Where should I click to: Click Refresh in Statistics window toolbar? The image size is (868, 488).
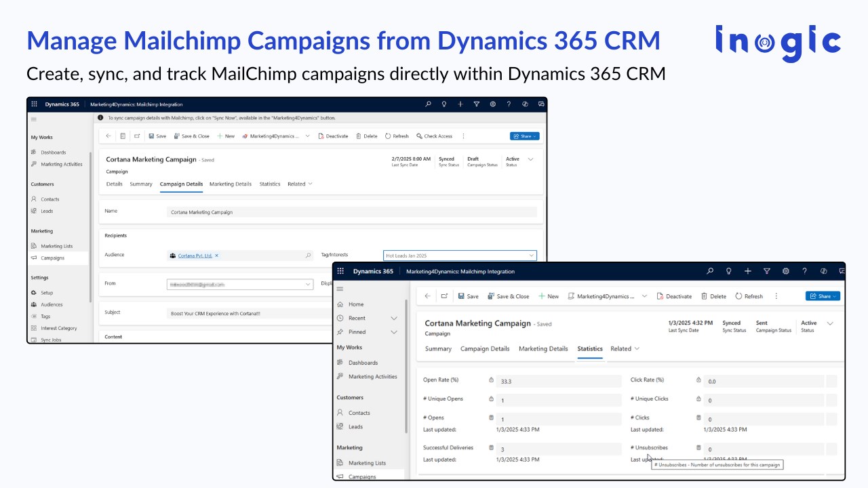pos(749,296)
